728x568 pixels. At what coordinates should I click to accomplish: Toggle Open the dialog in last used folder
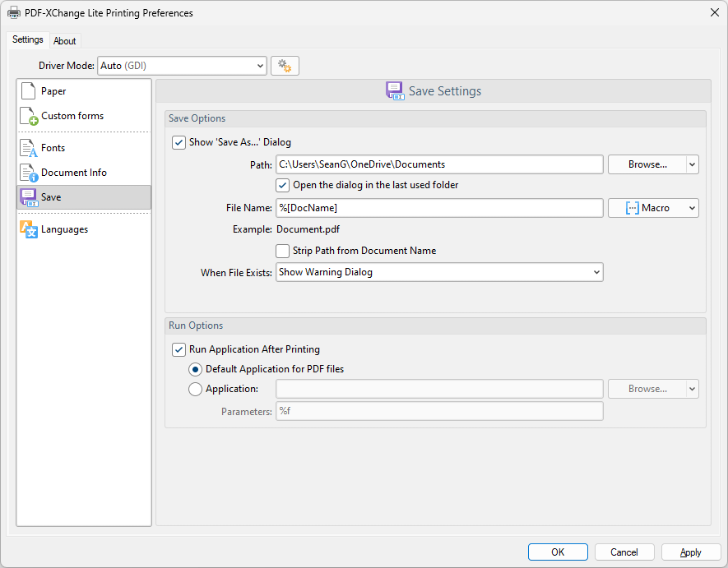(283, 185)
